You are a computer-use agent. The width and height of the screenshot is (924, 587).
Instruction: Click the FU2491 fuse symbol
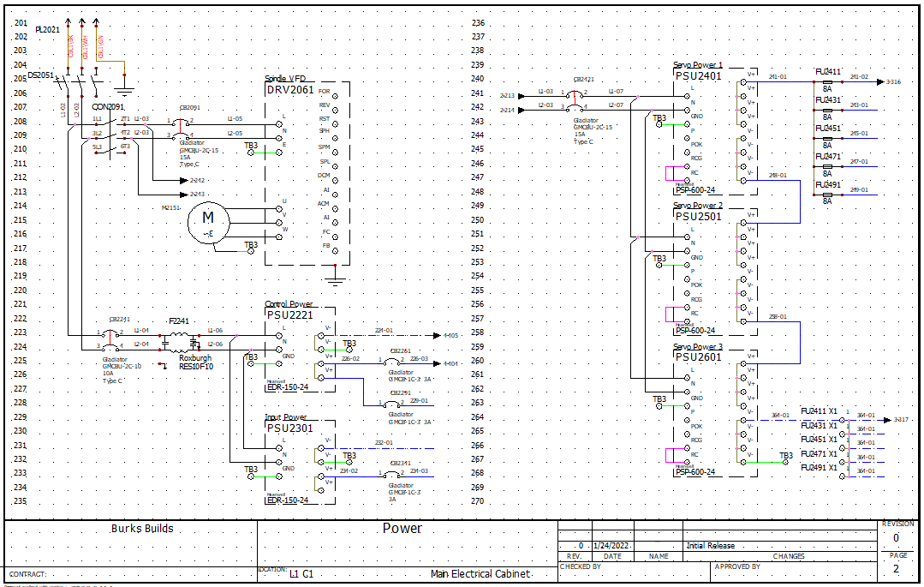tap(827, 194)
